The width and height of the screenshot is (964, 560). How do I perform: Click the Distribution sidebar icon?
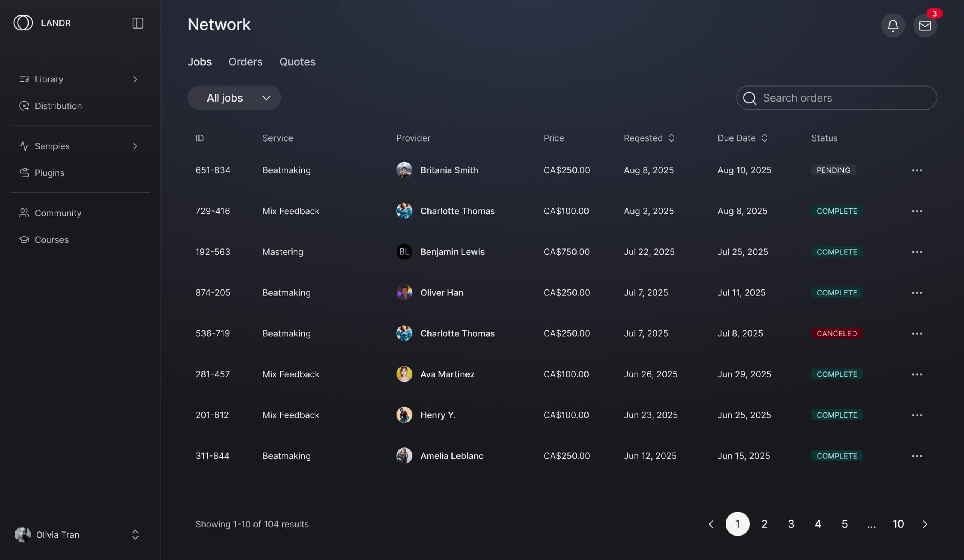click(x=24, y=106)
